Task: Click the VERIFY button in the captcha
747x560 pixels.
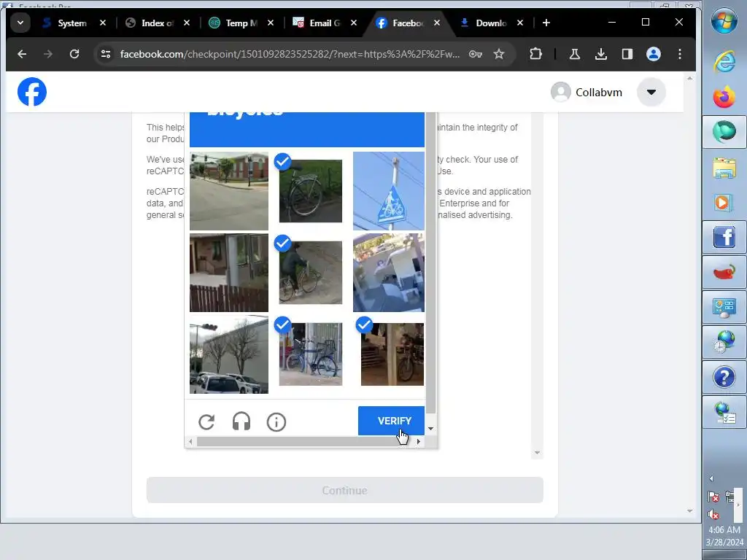Action: click(x=391, y=421)
